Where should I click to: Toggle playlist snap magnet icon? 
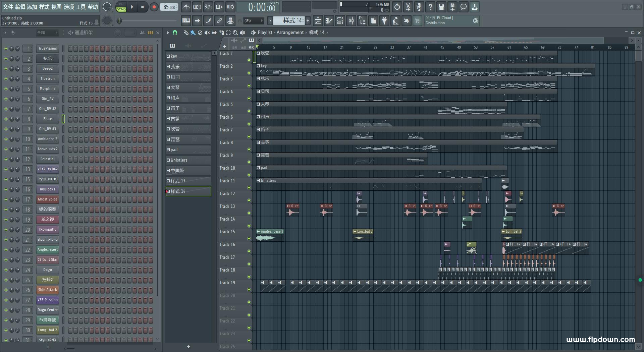tap(175, 33)
